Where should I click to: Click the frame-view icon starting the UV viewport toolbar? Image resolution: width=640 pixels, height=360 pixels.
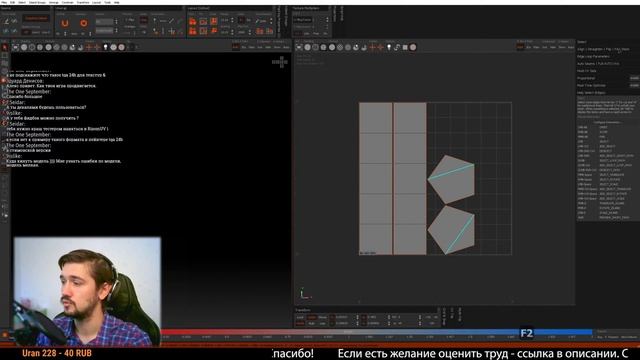click(299, 47)
